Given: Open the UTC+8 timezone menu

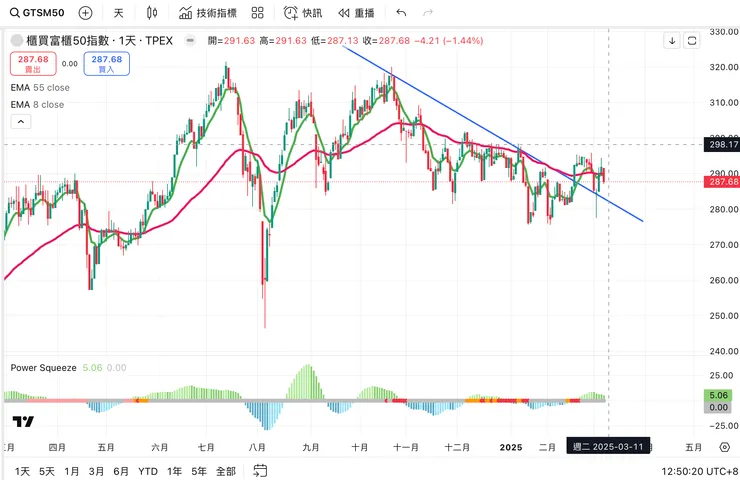Looking at the screenshot, I should click(698, 471).
